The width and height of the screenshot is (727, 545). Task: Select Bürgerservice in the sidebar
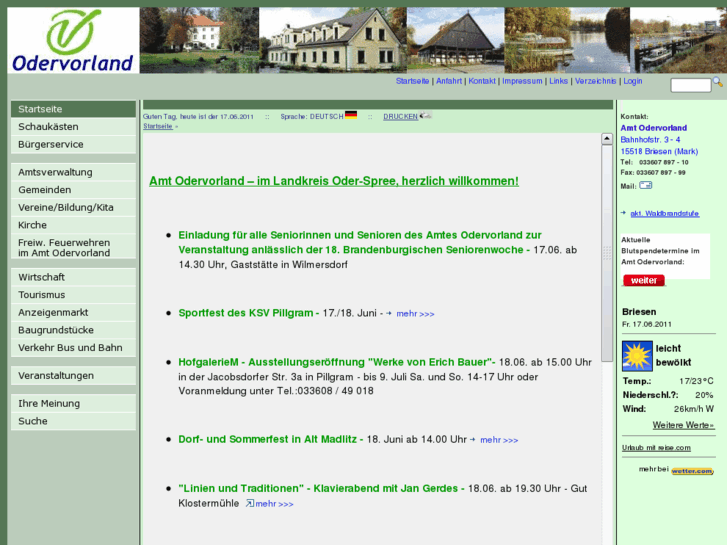click(73, 144)
